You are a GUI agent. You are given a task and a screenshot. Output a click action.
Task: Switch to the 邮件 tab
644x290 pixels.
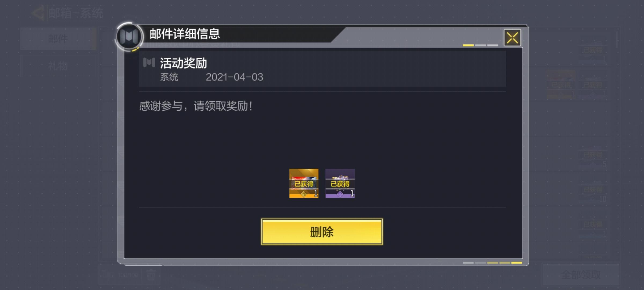[x=58, y=39]
